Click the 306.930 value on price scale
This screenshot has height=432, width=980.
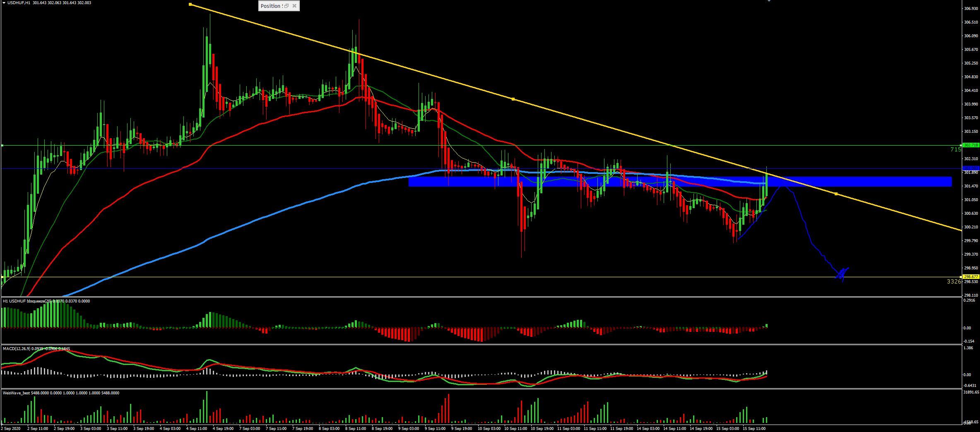pos(971,8)
